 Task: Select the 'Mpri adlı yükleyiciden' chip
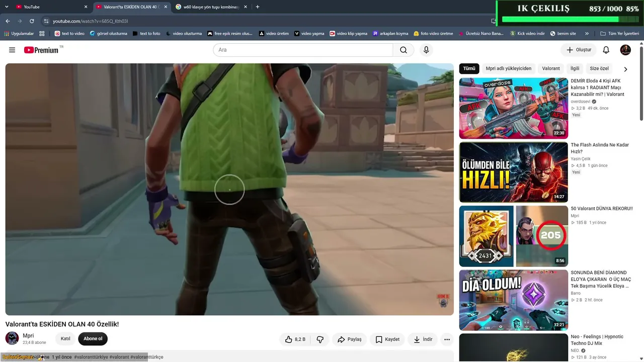tap(508, 68)
